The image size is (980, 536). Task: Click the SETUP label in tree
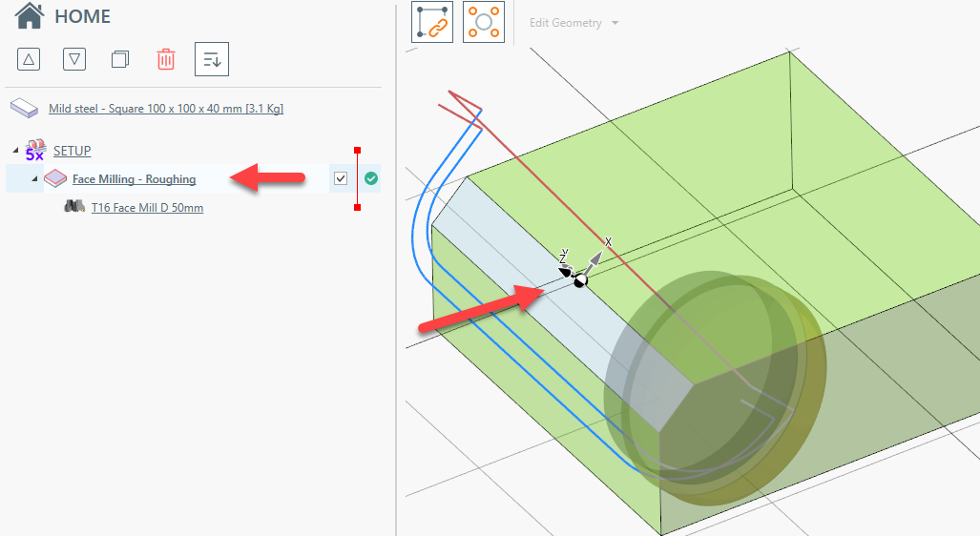click(x=72, y=152)
